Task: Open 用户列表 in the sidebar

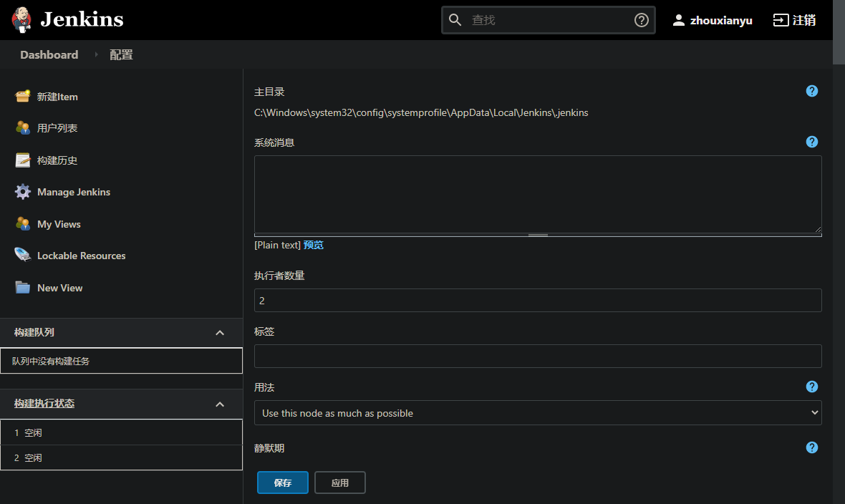Action: pyautogui.click(x=57, y=127)
